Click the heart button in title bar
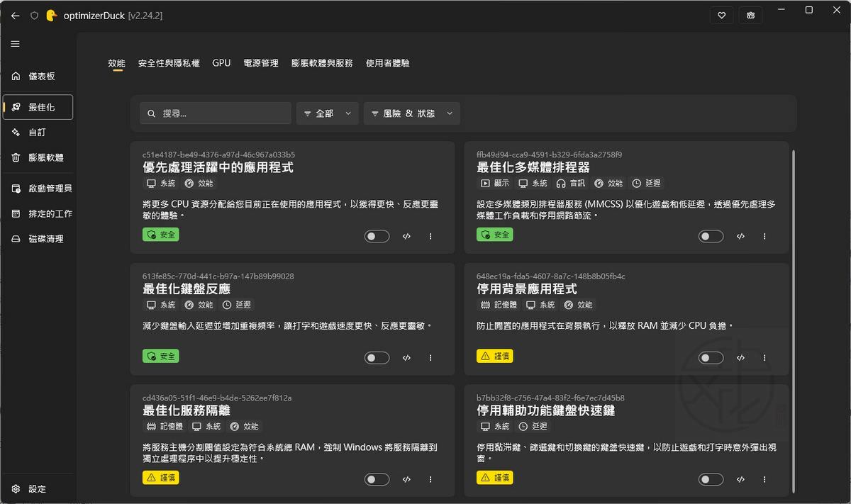Viewport: 851px width, 504px height. pos(721,15)
